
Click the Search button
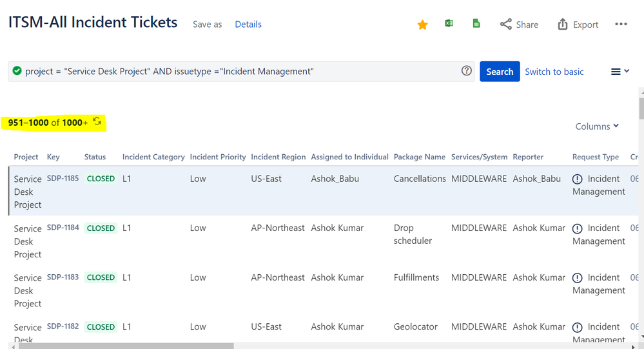pyautogui.click(x=500, y=72)
